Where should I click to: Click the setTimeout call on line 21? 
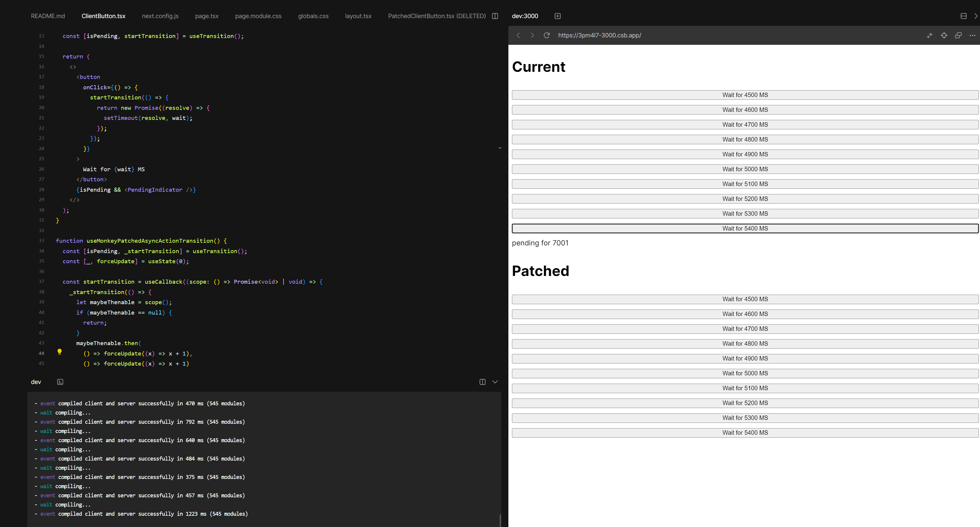pyautogui.click(x=121, y=118)
